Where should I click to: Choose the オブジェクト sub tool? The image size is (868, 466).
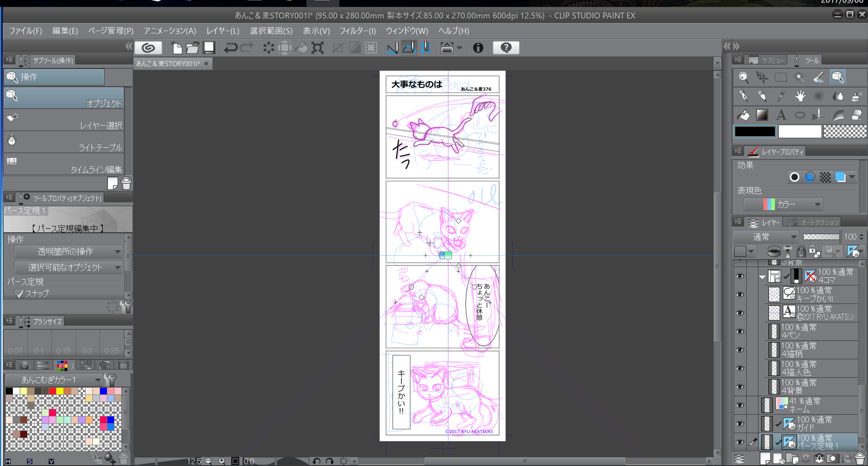(x=64, y=98)
